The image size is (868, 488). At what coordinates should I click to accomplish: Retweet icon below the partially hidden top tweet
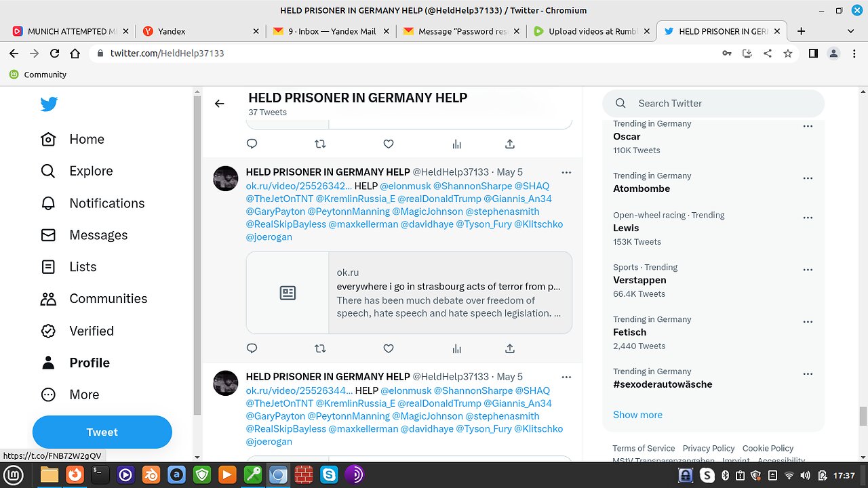coord(320,144)
